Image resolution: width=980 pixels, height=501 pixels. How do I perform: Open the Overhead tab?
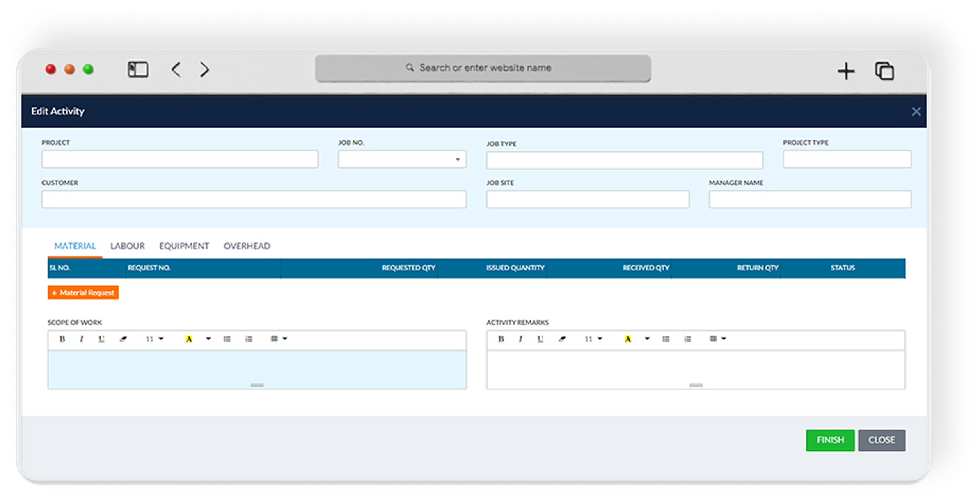pyautogui.click(x=247, y=246)
